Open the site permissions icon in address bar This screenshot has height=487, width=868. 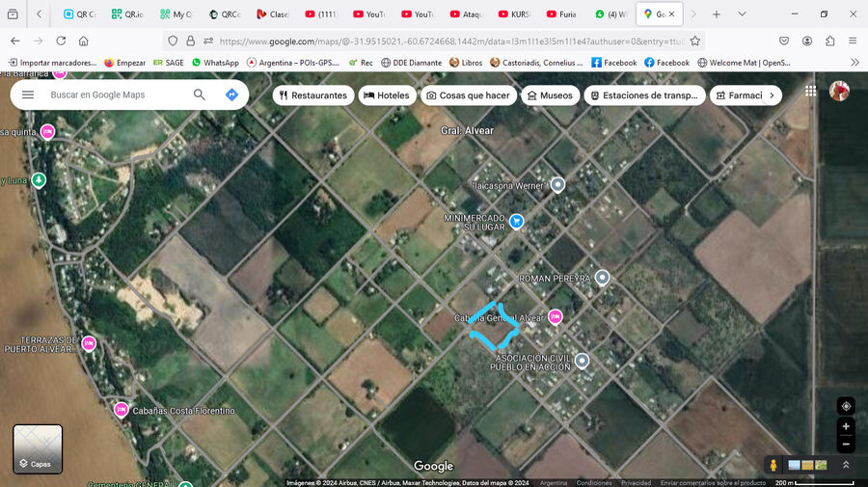click(x=208, y=41)
